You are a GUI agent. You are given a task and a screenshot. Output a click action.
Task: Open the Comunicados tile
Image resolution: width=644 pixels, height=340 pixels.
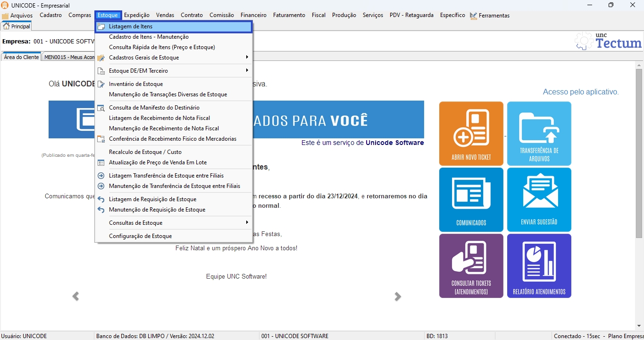click(471, 199)
